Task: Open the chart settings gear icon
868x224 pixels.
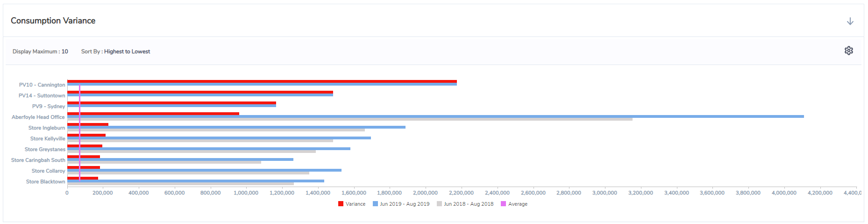Action: [849, 51]
